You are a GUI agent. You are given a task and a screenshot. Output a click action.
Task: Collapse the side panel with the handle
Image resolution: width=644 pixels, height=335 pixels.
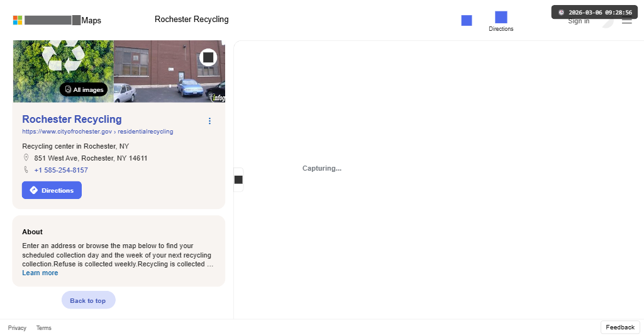pyautogui.click(x=238, y=180)
